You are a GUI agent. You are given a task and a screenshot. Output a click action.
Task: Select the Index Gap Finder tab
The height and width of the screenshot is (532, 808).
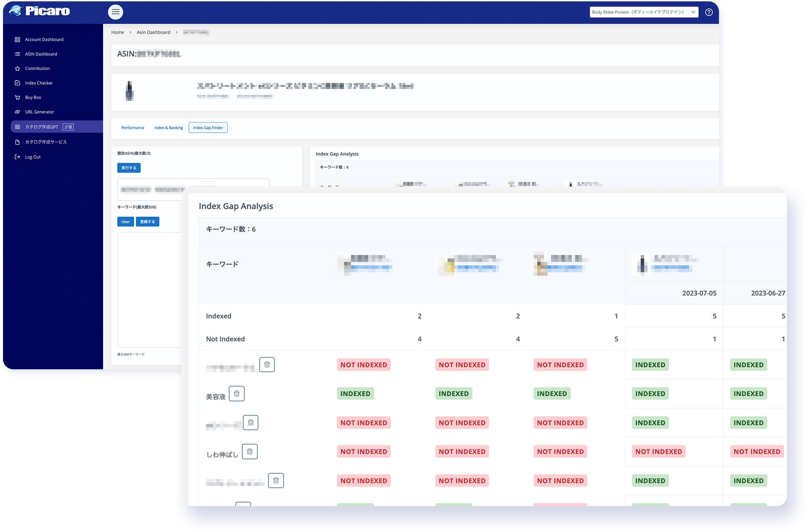[208, 128]
